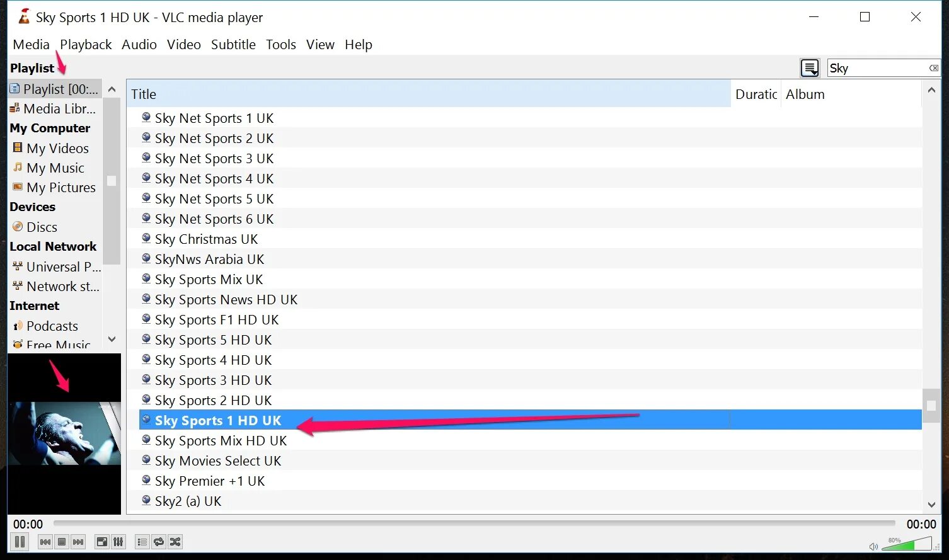Open My Videos in sidebar

(55, 148)
